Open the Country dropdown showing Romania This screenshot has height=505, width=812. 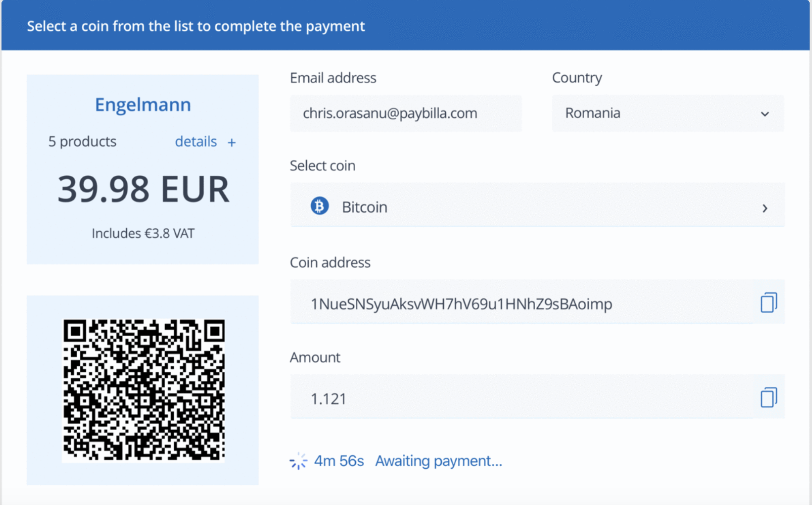667,113
